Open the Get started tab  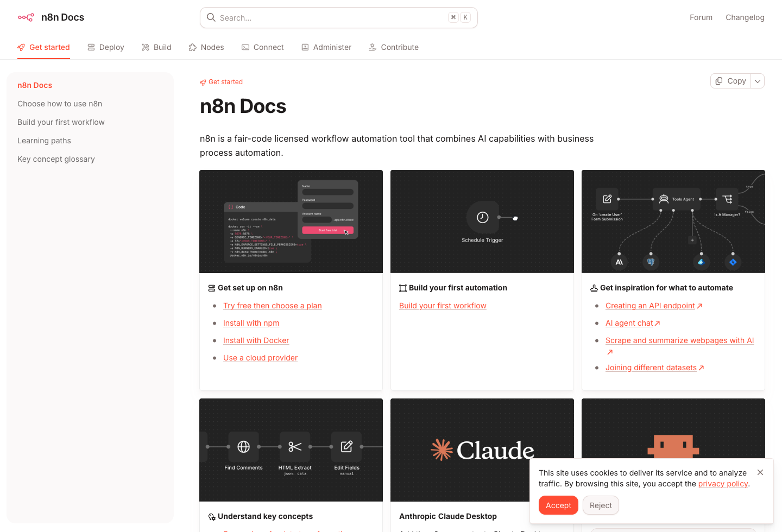click(43, 47)
